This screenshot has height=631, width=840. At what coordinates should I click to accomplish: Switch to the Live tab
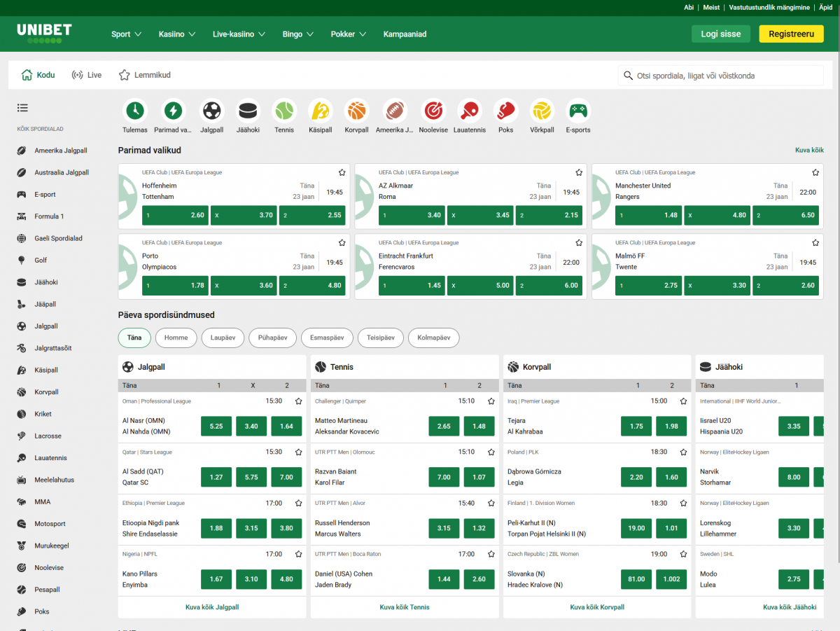coord(87,75)
